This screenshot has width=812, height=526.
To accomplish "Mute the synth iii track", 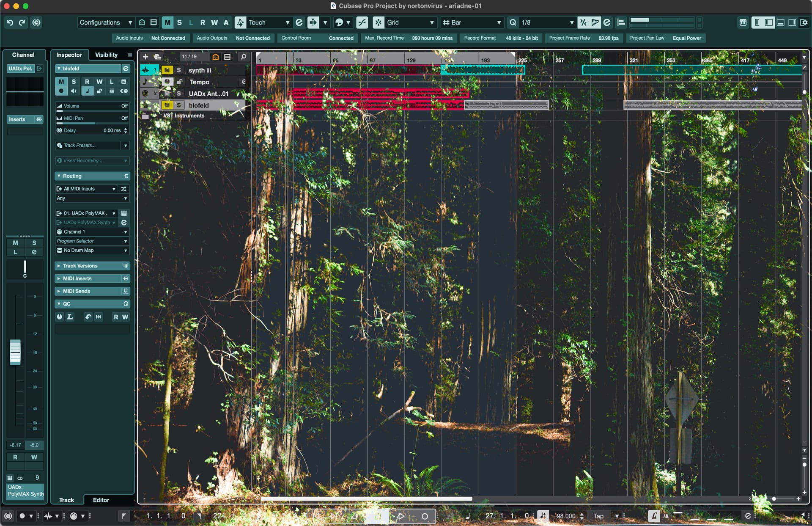I will click(x=167, y=70).
